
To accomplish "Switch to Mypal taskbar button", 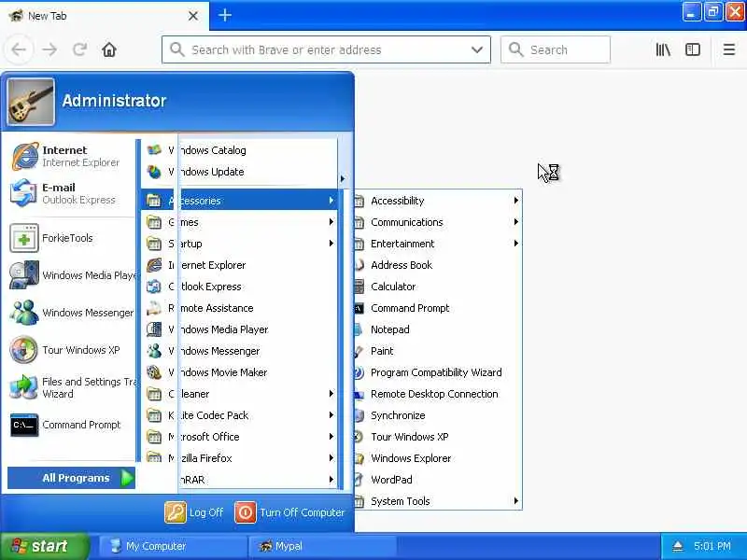I will (x=321, y=546).
